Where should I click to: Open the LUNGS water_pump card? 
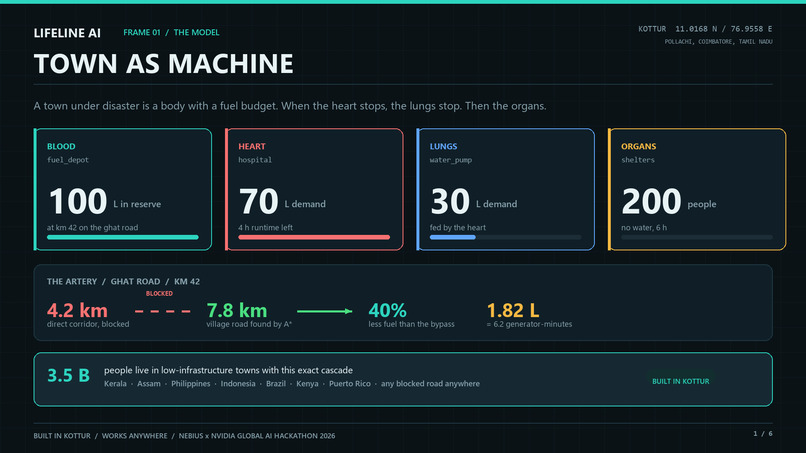[x=505, y=189]
